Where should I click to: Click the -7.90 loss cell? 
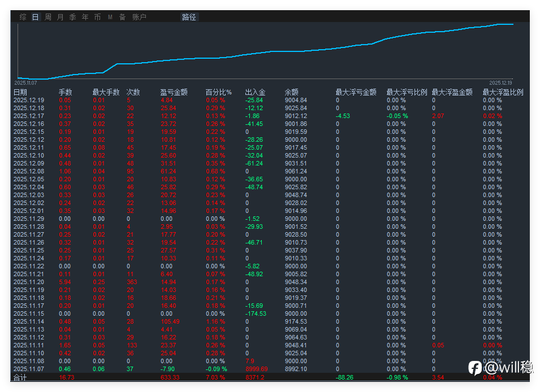pos(167,369)
